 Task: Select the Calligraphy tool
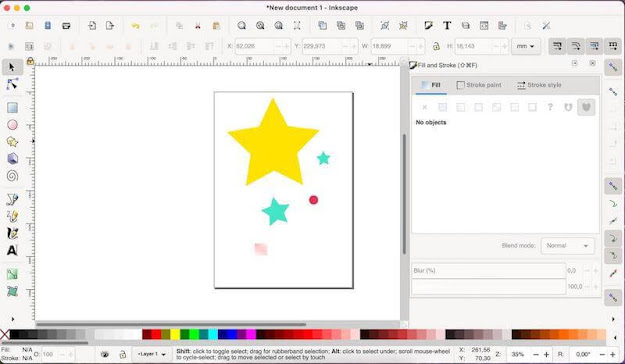(12, 233)
